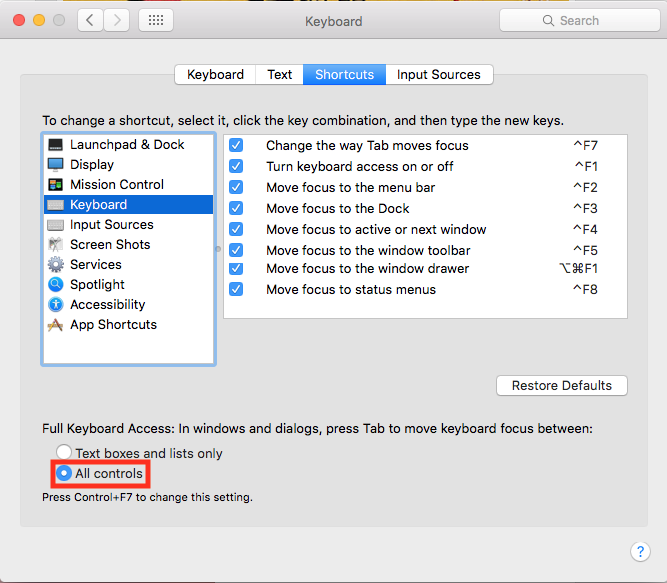Select Mission Control category
Screen dimensions: 667x583
point(128,185)
